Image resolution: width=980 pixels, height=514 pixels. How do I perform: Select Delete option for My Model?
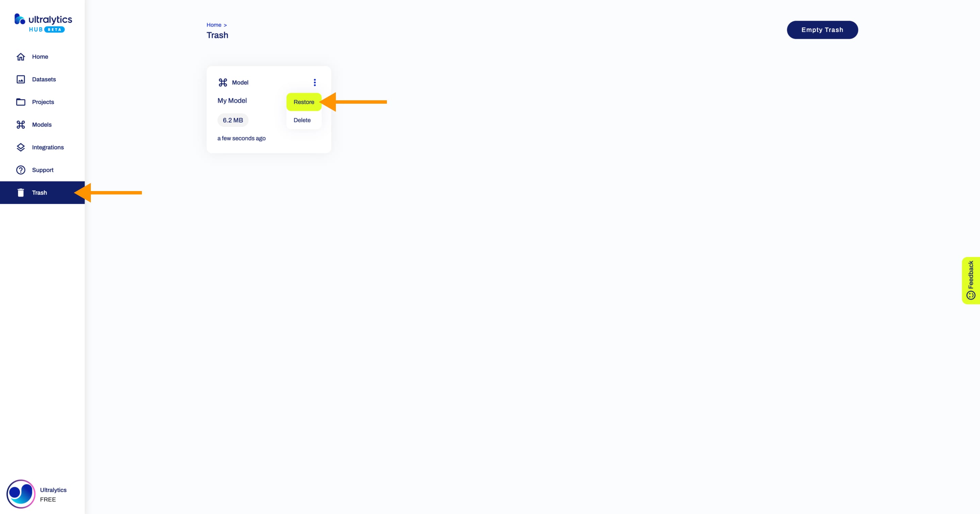pos(302,120)
